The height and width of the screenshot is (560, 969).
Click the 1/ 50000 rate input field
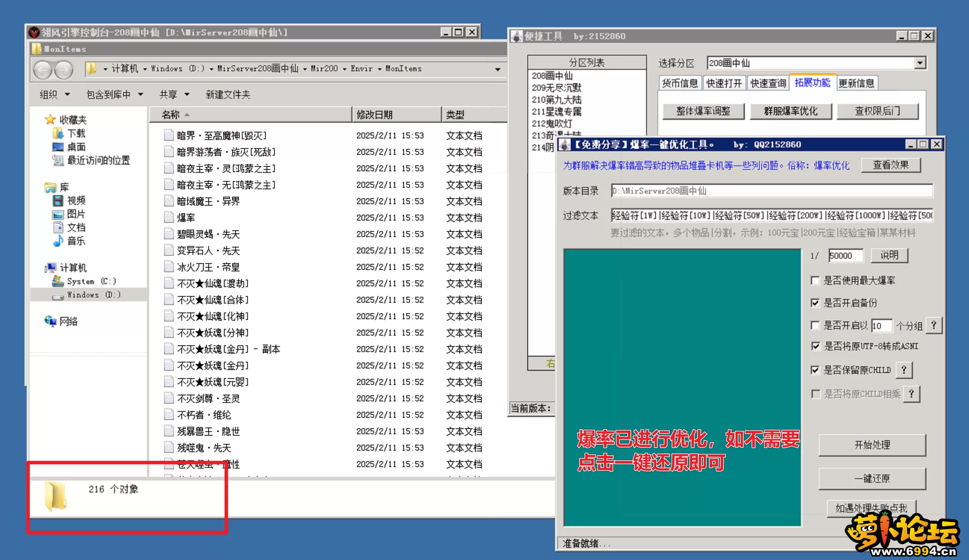pos(845,255)
